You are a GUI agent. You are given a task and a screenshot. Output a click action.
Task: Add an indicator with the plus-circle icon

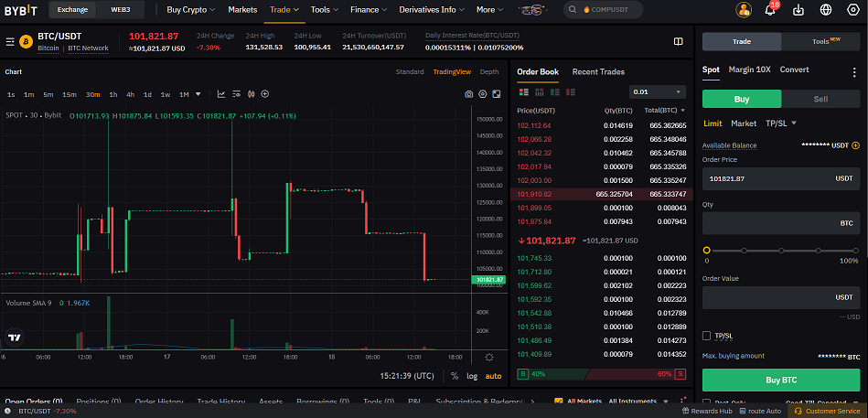(265, 94)
